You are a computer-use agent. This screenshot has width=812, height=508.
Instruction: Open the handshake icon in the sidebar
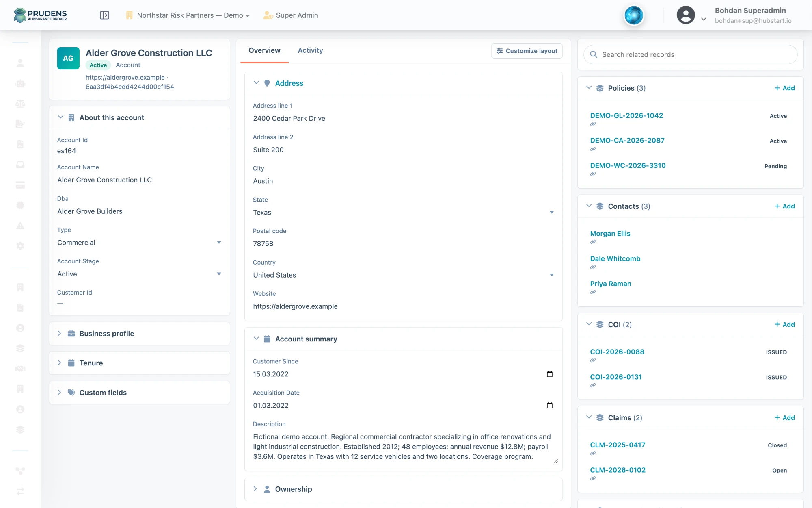click(x=20, y=369)
